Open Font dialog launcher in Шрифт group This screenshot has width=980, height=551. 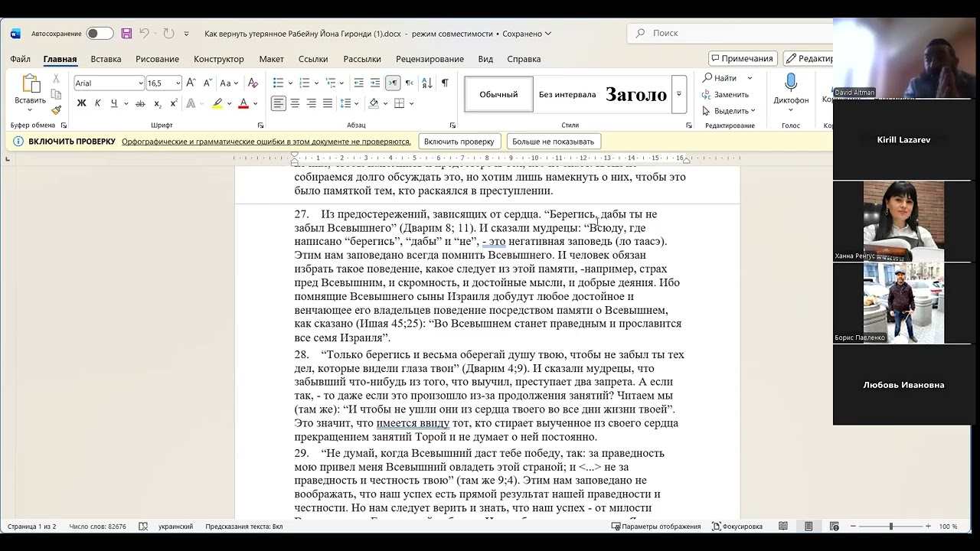coord(260,126)
